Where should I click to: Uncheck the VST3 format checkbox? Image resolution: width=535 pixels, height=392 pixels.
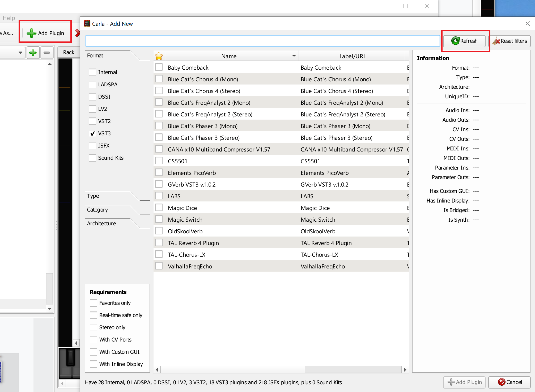pyautogui.click(x=92, y=133)
